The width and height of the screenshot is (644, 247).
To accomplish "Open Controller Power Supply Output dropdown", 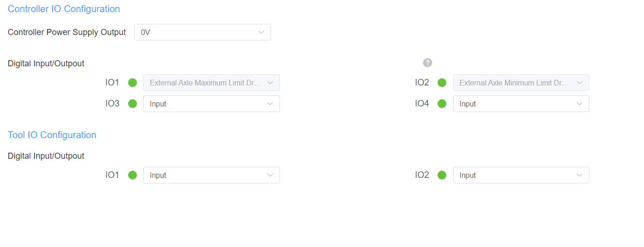I will pyautogui.click(x=202, y=32).
